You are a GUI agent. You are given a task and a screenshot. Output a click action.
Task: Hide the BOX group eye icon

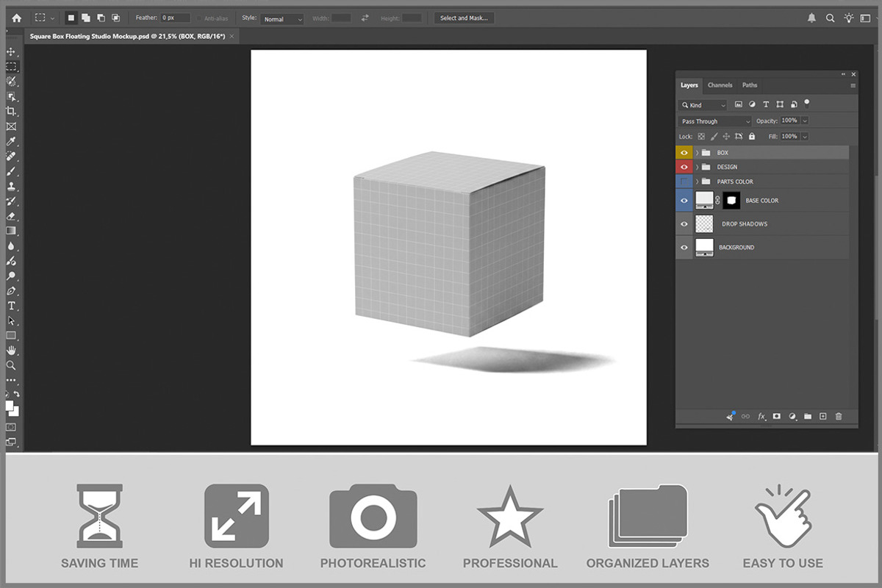(x=684, y=152)
